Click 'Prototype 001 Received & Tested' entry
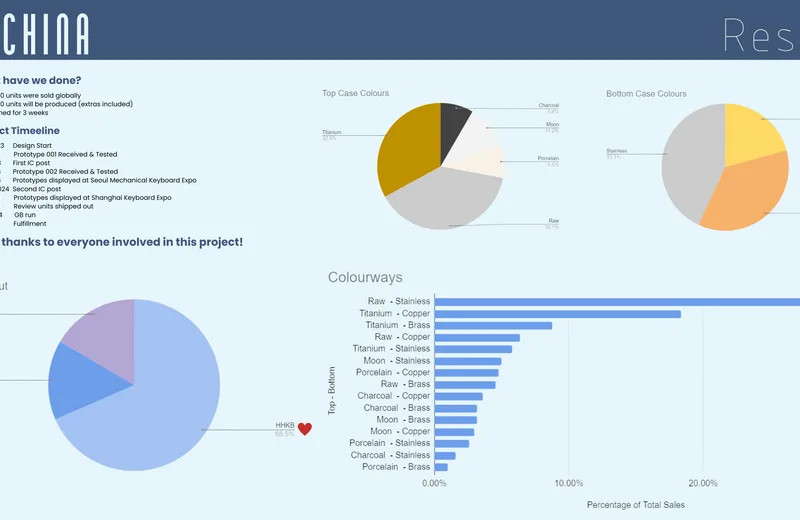The height and width of the screenshot is (520, 800). (65, 154)
